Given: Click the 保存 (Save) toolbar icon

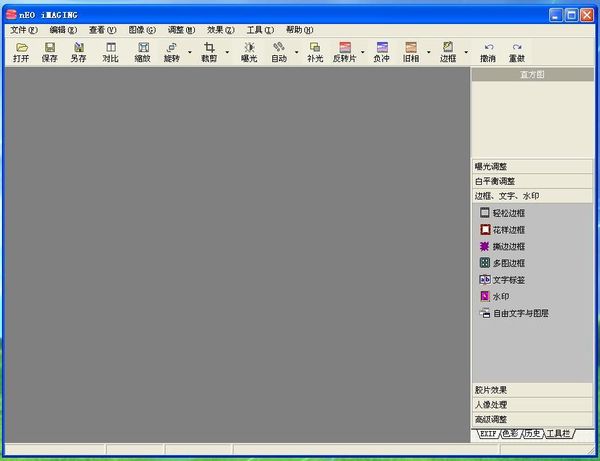Looking at the screenshot, I should (50, 52).
